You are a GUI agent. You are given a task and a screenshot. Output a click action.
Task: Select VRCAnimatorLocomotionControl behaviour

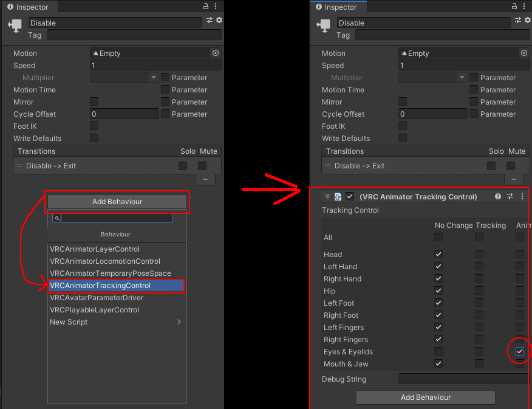pyautogui.click(x=117, y=261)
